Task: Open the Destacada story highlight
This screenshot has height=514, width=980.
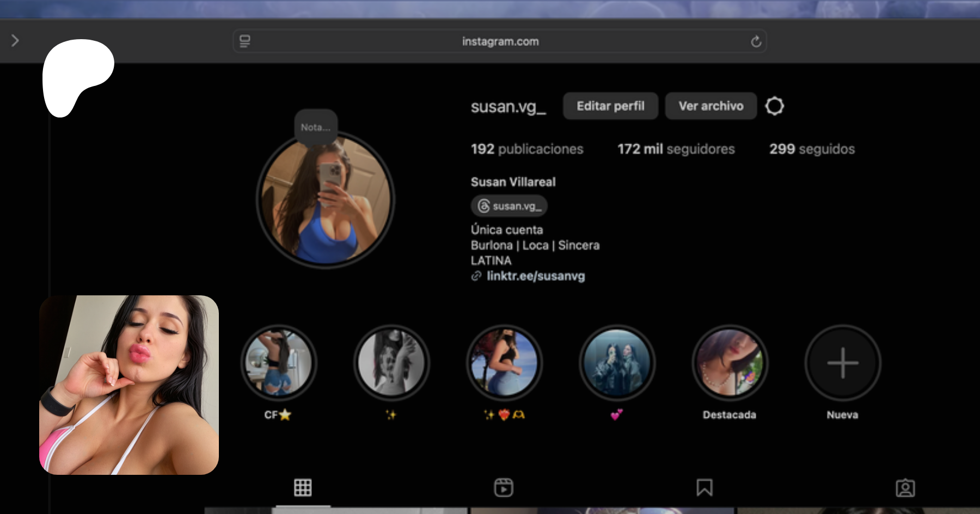Action: pyautogui.click(x=730, y=363)
